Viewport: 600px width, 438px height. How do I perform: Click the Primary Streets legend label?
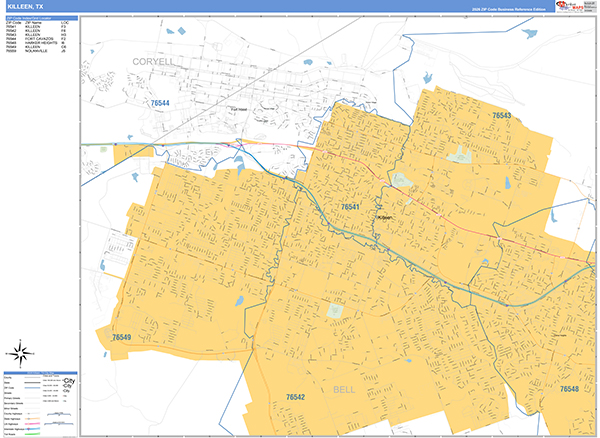(12, 398)
